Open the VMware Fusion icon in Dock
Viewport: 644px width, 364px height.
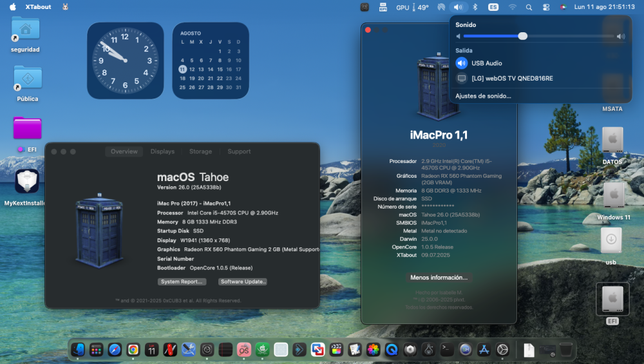pos(317,350)
